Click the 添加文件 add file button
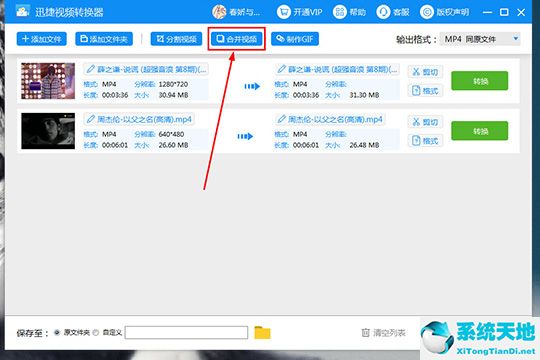The height and width of the screenshot is (360, 540). pyautogui.click(x=41, y=39)
